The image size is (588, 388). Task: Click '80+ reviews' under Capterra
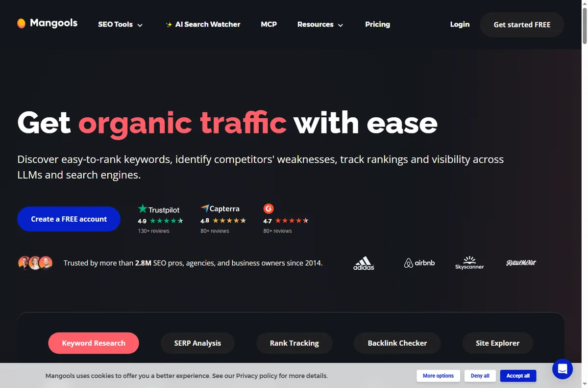215,231
